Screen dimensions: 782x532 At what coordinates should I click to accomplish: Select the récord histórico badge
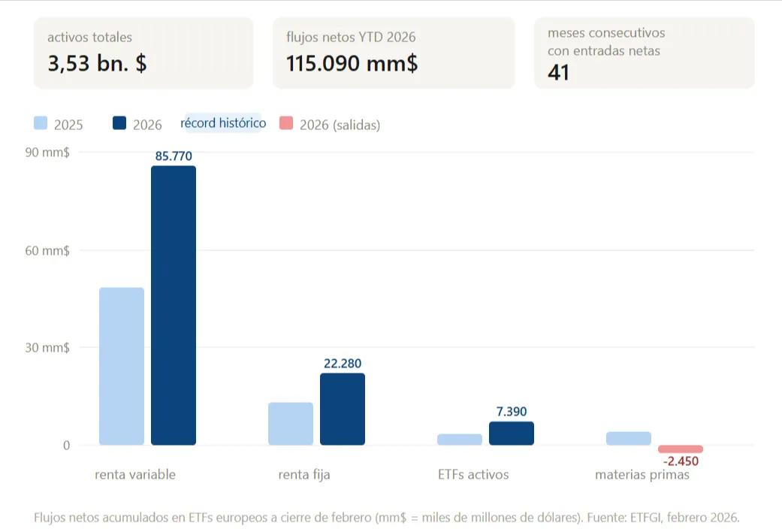223,122
